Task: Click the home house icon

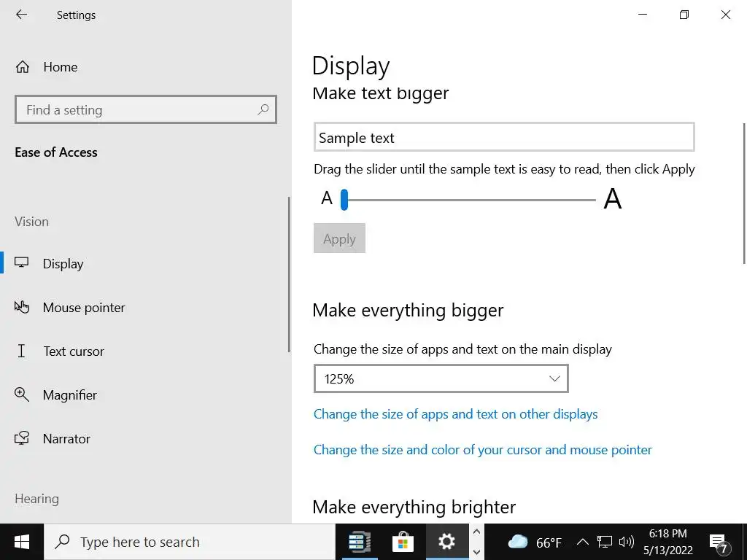Action: [x=23, y=67]
